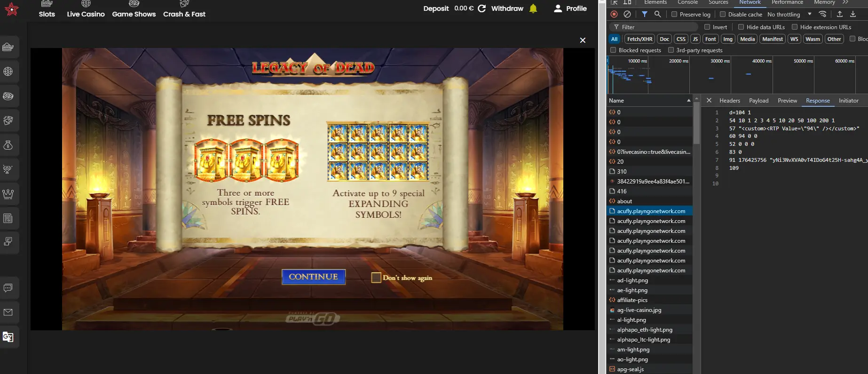Open the casino chip sidebar icon
868x374 pixels.
(8, 72)
